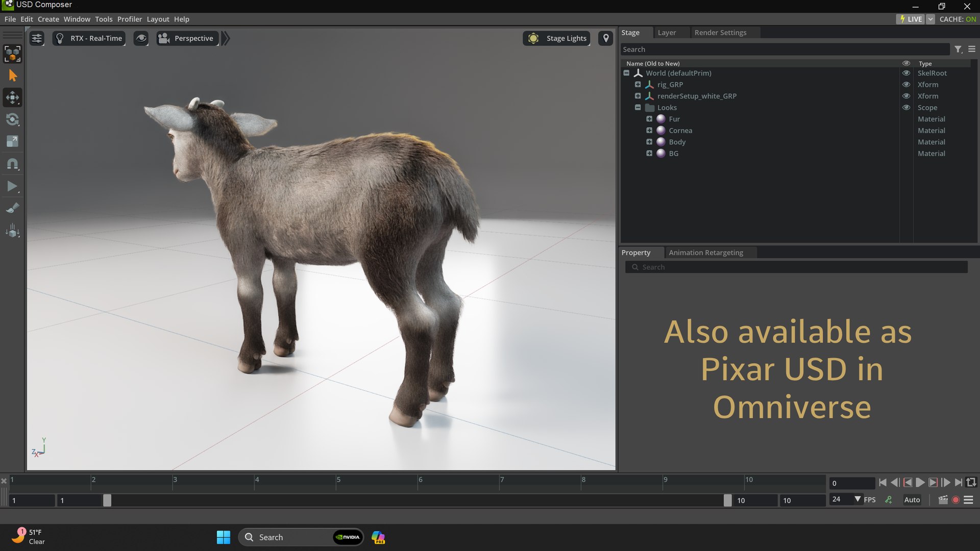Hide renderSetup_white_GRP with eye icon

pos(906,96)
